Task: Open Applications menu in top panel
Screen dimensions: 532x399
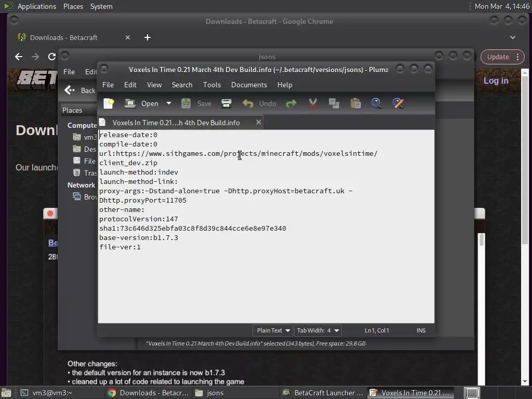Action: click(30, 6)
